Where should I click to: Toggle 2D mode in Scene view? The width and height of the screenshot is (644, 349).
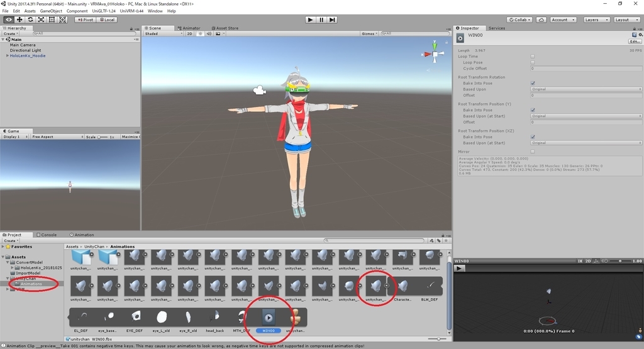tap(190, 34)
